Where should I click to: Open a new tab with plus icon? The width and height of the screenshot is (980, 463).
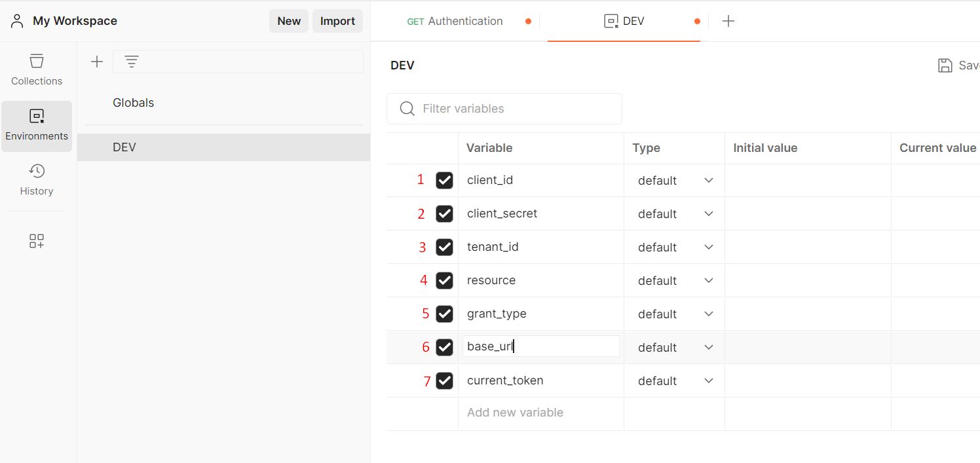[728, 21]
